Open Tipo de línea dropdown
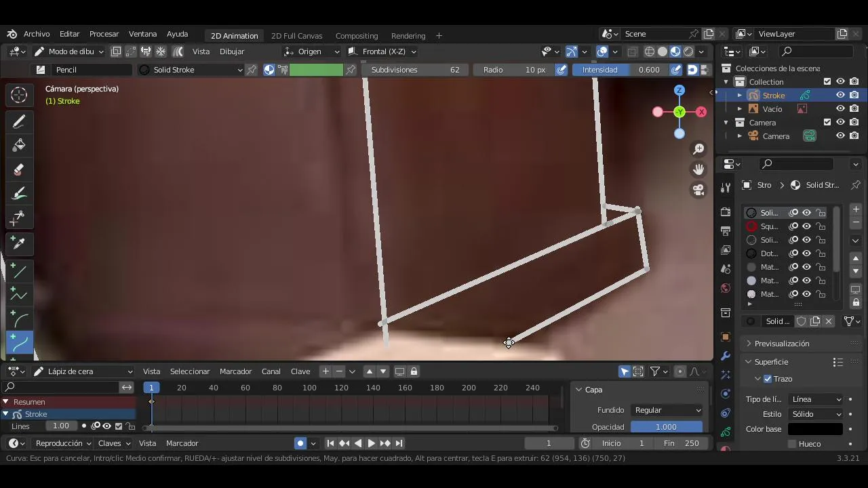Viewport: 868px width, 488px height. 816,399
